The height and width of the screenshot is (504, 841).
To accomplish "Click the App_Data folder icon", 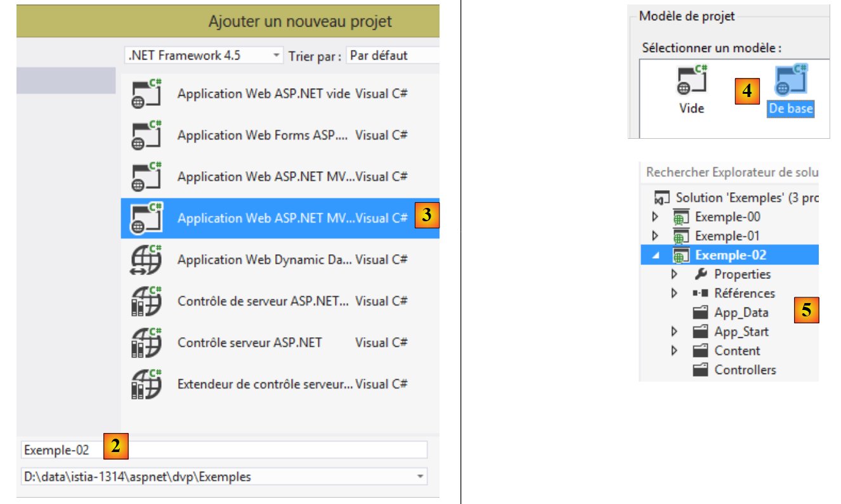I will (700, 313).
